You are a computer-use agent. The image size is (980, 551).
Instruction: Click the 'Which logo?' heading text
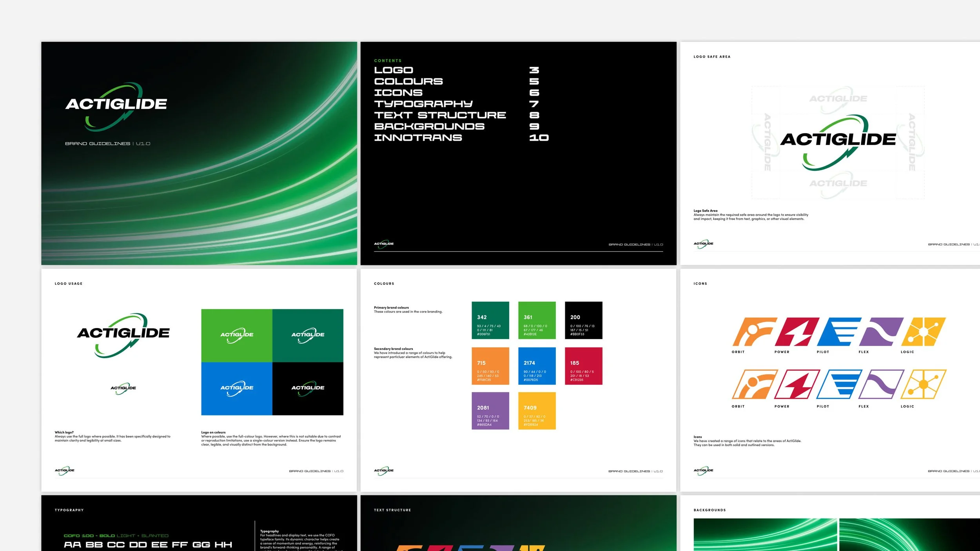(x=64, y=432)
